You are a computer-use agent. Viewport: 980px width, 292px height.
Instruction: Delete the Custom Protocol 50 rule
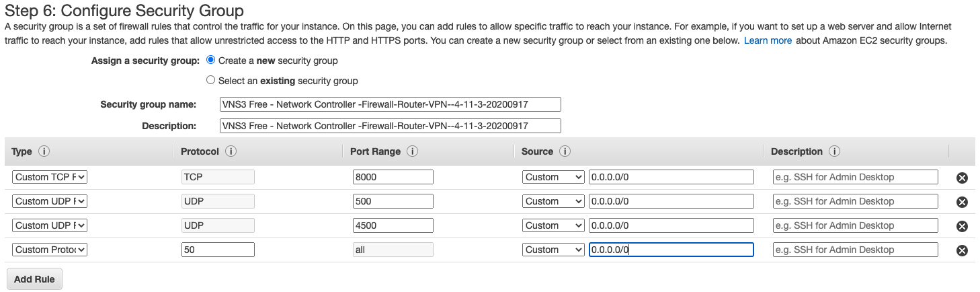(962, 250)
